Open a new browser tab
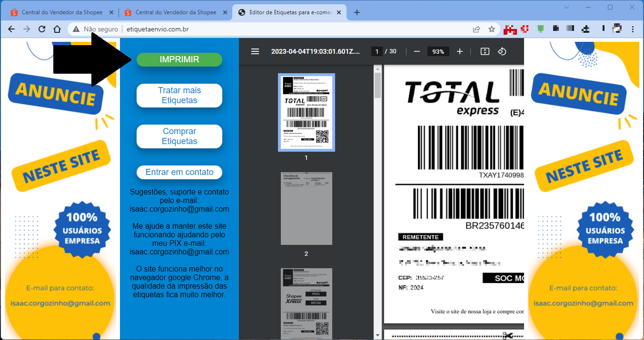This screenshot has width=644, height=340. click(357, 12)
